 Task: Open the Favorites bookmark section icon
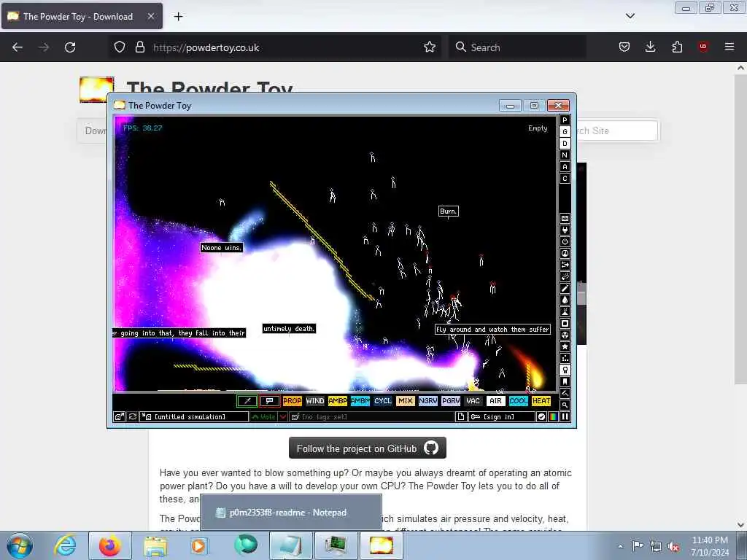click(565, 382)
